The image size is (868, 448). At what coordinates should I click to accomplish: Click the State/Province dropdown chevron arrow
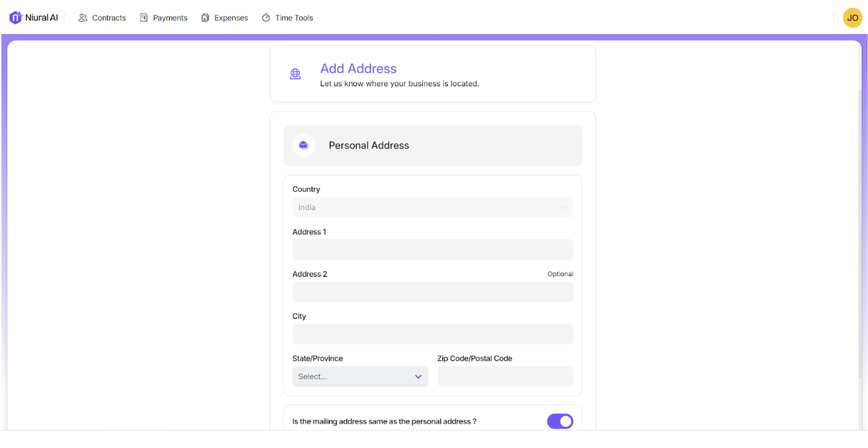418,376
